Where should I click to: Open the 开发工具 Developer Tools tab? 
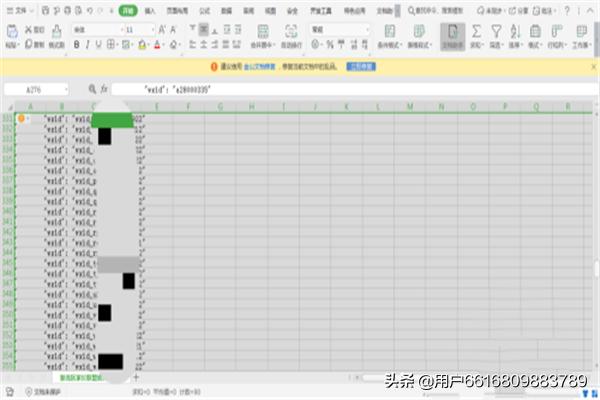pyautogui.click(x=321, y=11)
